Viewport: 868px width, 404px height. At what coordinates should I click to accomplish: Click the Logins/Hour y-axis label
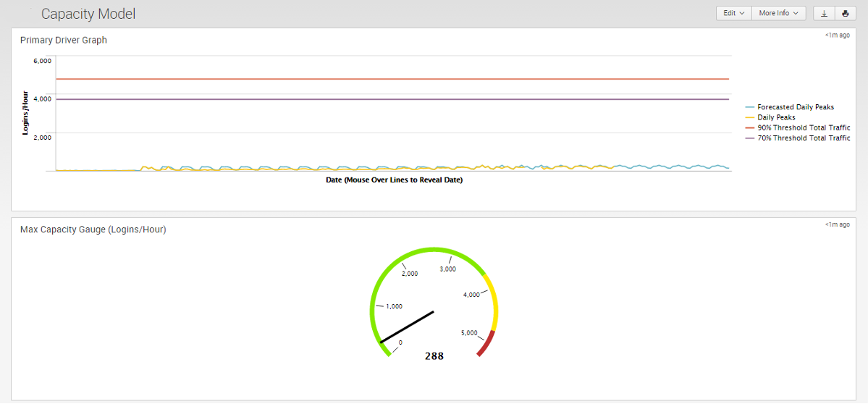click(x=25, y=112)
